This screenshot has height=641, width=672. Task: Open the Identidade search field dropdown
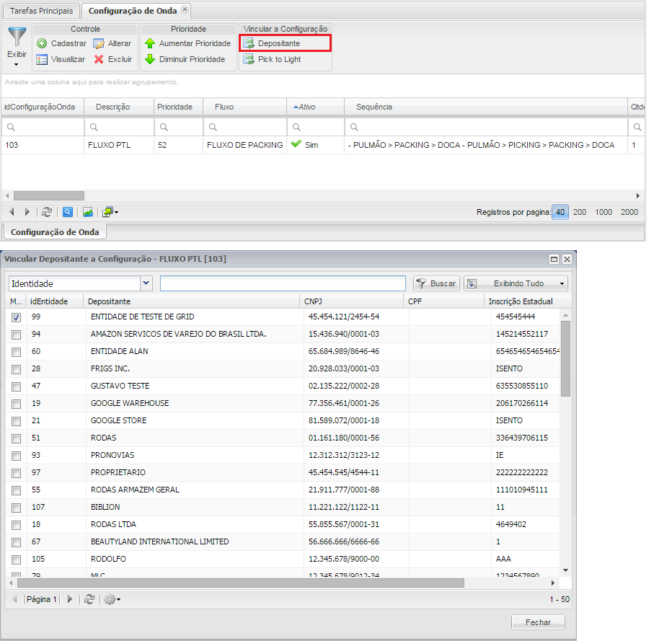pos(146,283)
